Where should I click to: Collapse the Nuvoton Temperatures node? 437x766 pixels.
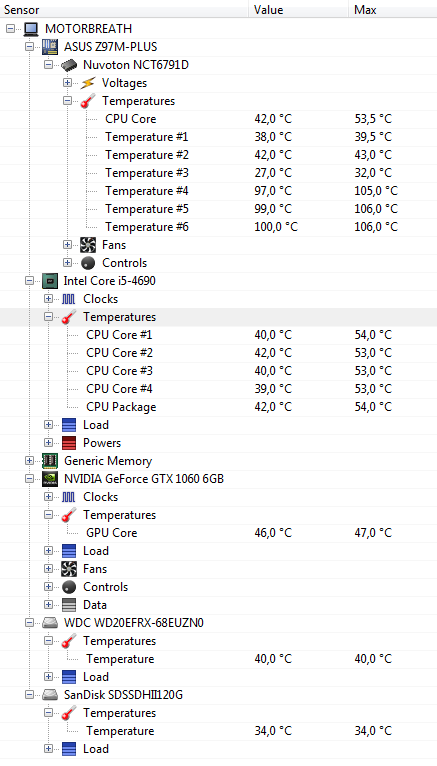(67, 101)
